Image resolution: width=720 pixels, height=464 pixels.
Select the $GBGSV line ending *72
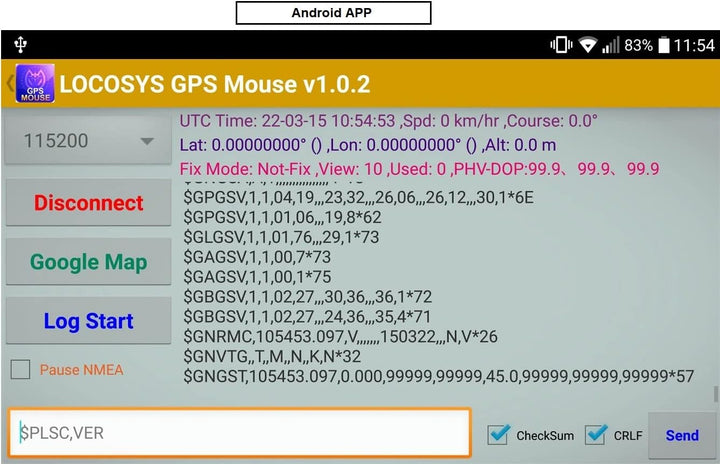[x=308, y=297]
